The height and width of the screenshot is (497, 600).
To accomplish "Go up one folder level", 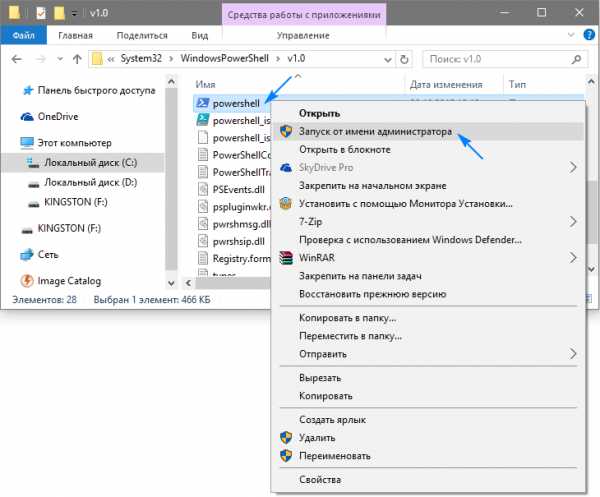I will [x=77, y=59].
